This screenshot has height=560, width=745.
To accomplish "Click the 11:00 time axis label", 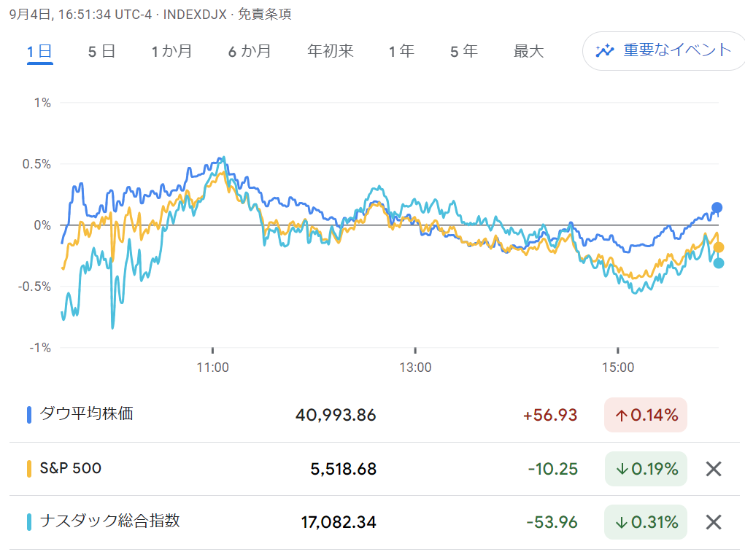I will pyautogui.click(x=213, y=367).
